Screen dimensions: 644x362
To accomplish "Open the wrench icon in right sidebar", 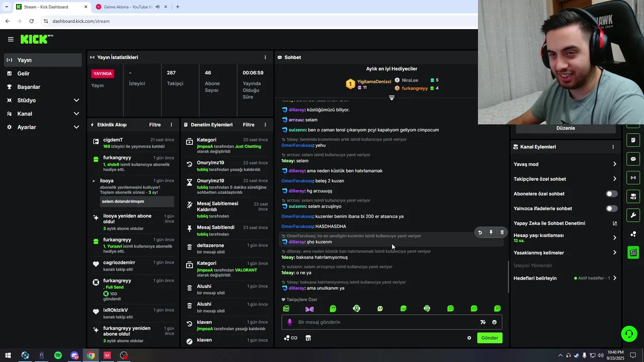I will coord(633,215).
